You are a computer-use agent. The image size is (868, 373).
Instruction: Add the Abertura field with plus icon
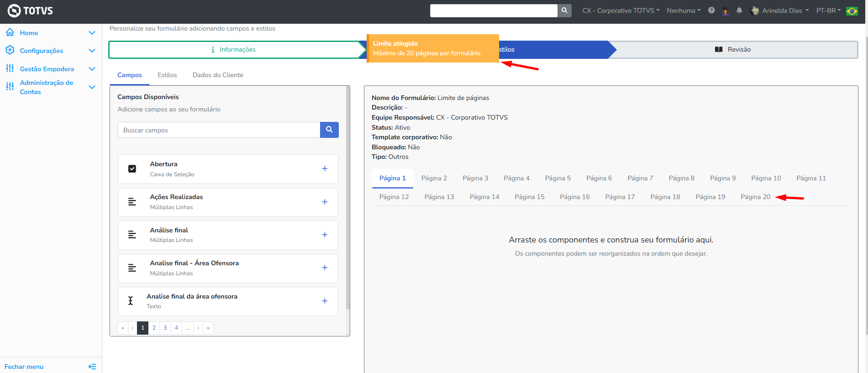tap(325, 168)
